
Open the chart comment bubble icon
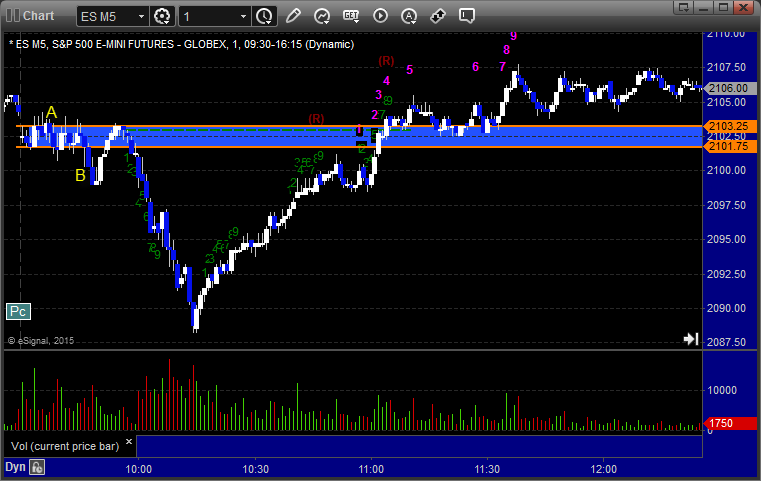click(x=466, y=16)
